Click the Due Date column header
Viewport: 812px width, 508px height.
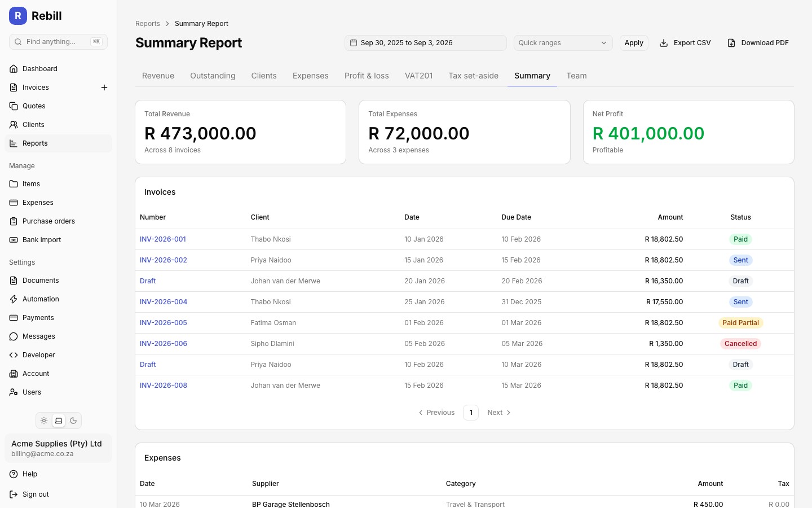[516, 217]
